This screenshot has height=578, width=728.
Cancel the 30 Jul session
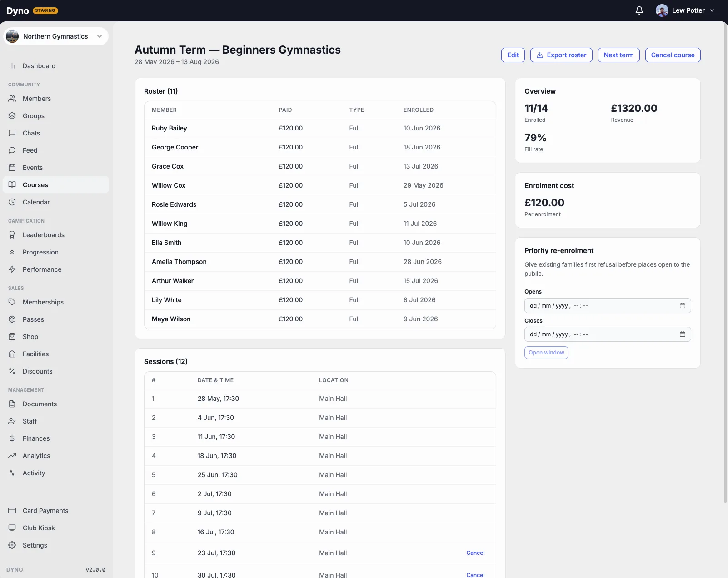point(475,575)
